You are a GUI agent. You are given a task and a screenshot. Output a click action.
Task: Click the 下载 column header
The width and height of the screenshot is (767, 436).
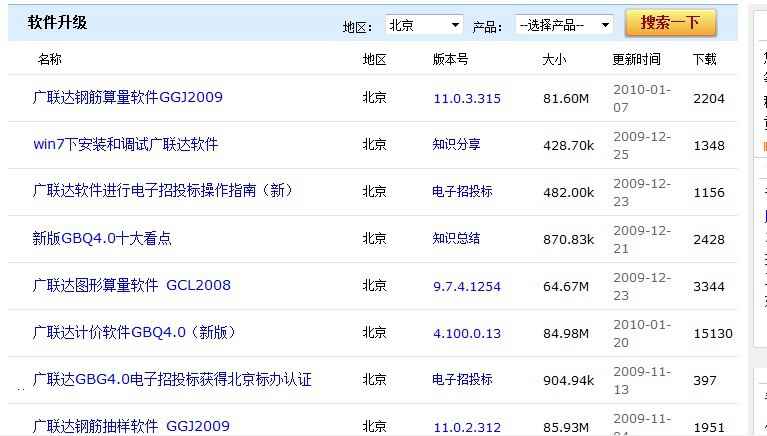tap(705, 59)
